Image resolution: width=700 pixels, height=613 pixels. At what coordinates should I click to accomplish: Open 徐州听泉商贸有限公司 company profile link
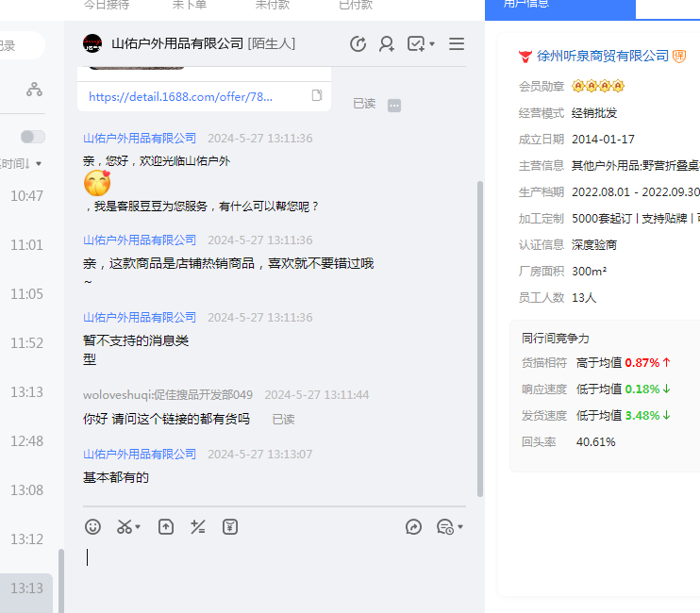tap(603, 56)
